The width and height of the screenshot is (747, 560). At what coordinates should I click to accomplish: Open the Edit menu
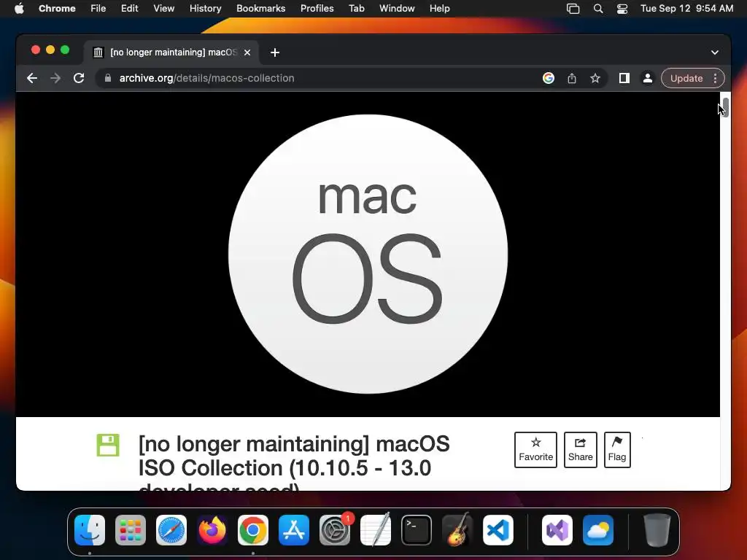[130, 9]
